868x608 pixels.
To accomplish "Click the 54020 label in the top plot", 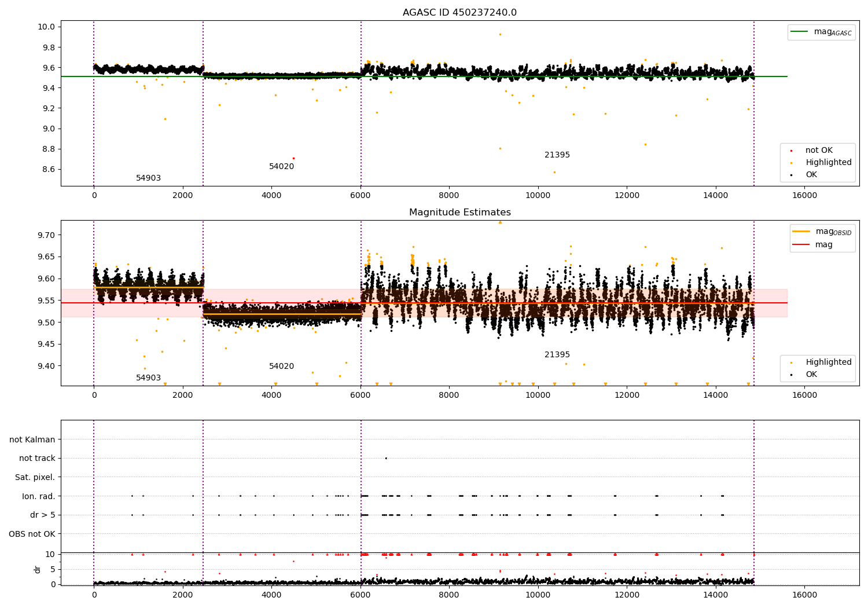I will (281, 167).
